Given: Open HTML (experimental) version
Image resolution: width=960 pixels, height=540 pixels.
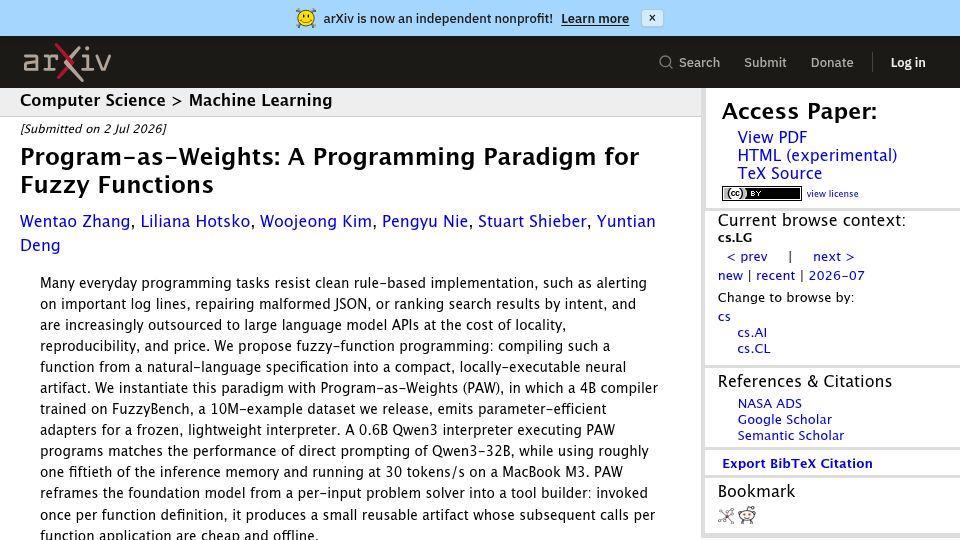Looking at the screenshot, I should (817, 156).
